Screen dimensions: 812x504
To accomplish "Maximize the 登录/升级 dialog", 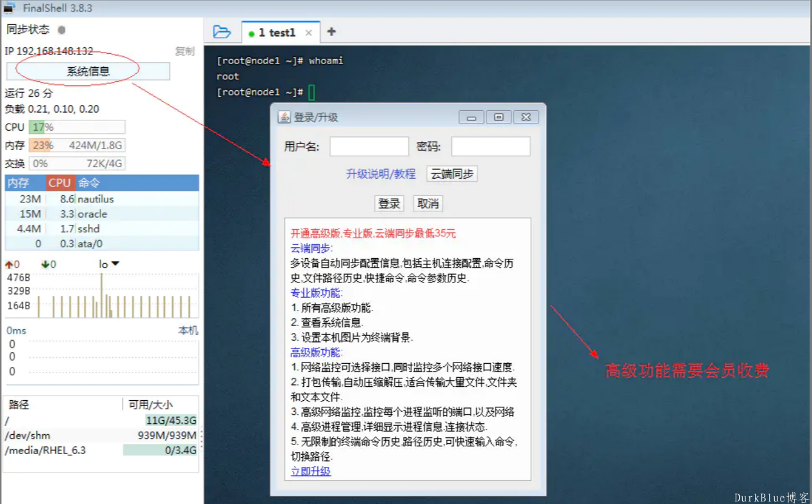I will click(x=499, y=117).
